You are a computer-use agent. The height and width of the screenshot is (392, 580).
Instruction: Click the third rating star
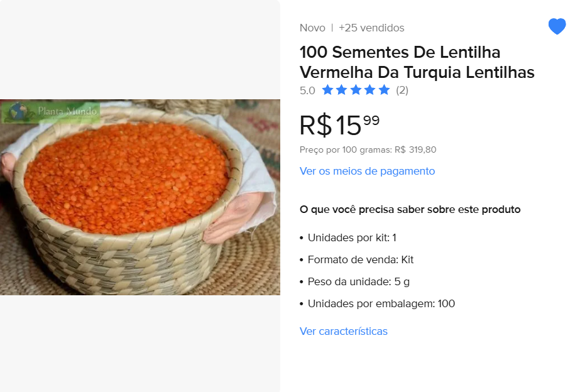coord(356,90)
